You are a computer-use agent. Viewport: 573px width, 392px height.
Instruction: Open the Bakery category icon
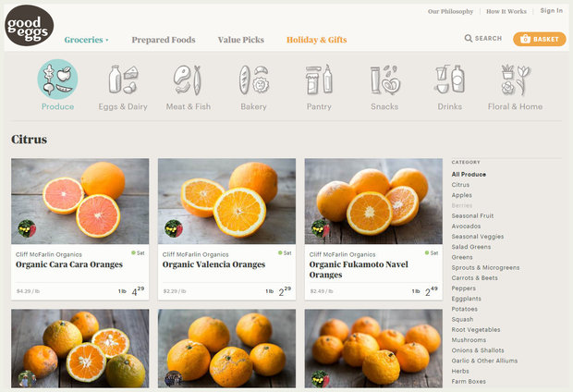tap(253, 80)
